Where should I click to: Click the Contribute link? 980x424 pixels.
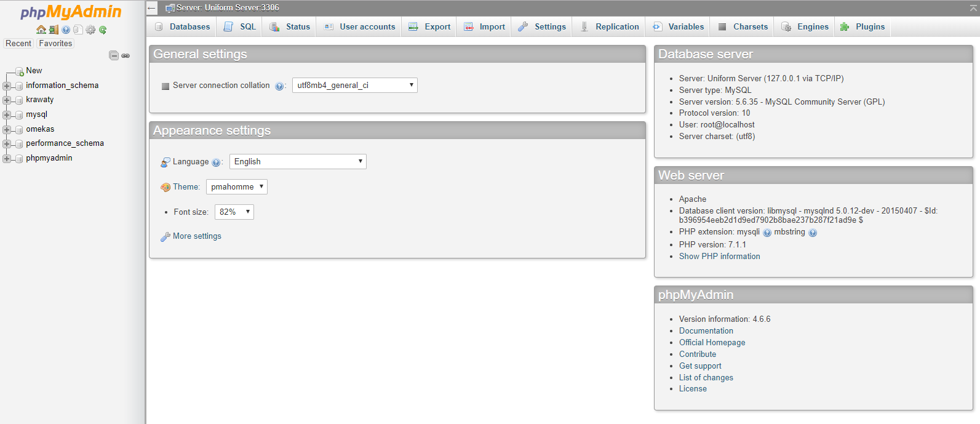tap(698, 354)
